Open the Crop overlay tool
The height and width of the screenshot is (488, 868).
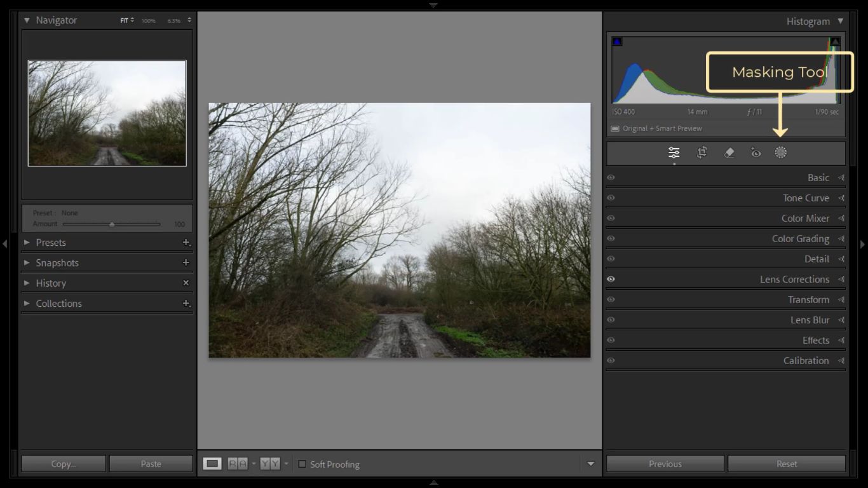coord(702,152)
